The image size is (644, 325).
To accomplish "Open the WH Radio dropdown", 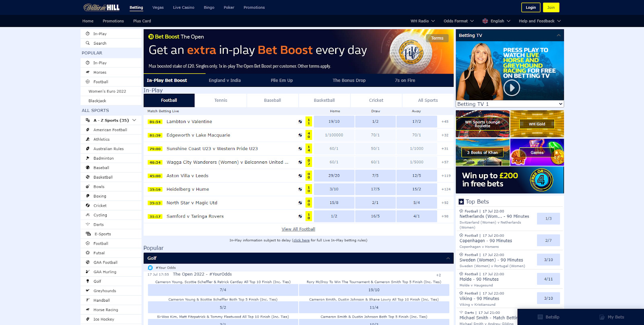I will [423, 21].
